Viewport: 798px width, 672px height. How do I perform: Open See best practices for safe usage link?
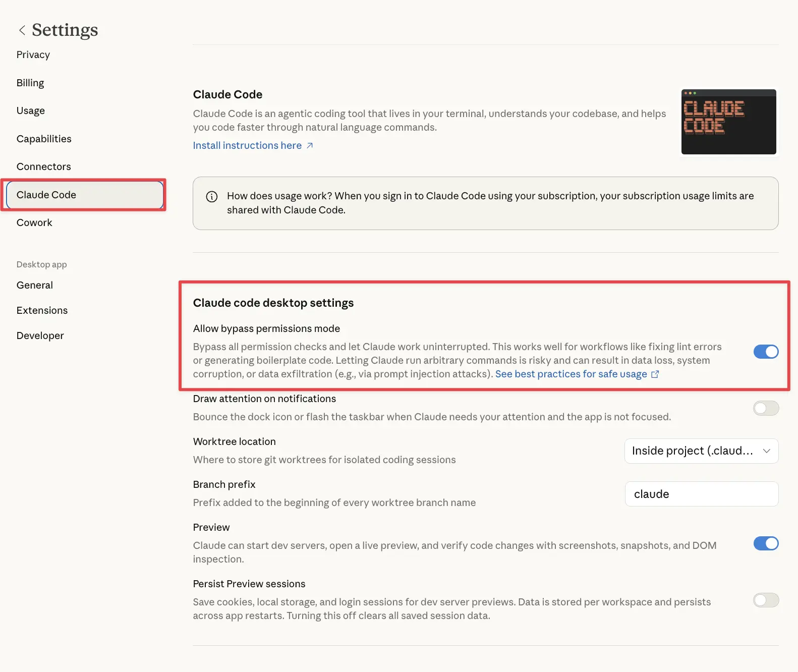coord(571,374)
